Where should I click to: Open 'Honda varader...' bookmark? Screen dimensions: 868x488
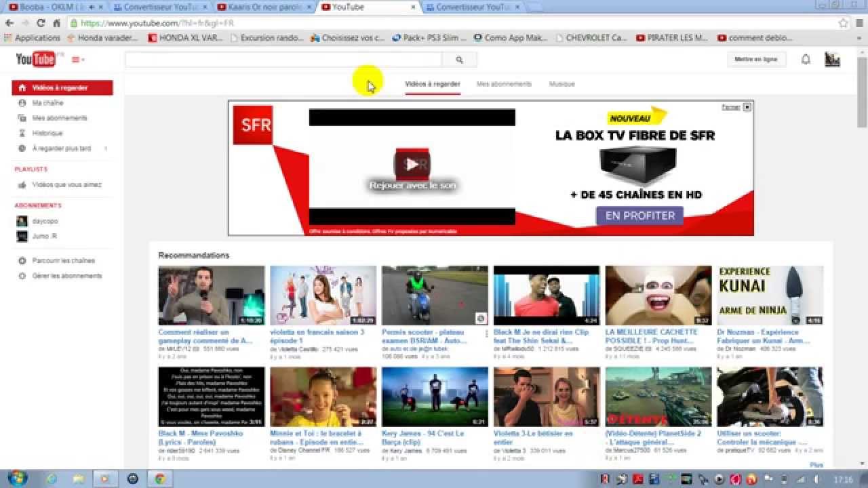102,38
